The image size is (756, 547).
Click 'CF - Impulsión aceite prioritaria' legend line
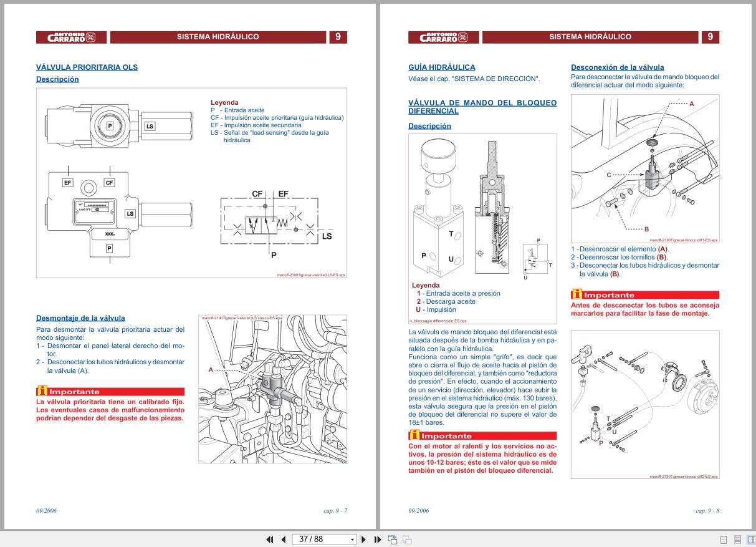[277, 117]
